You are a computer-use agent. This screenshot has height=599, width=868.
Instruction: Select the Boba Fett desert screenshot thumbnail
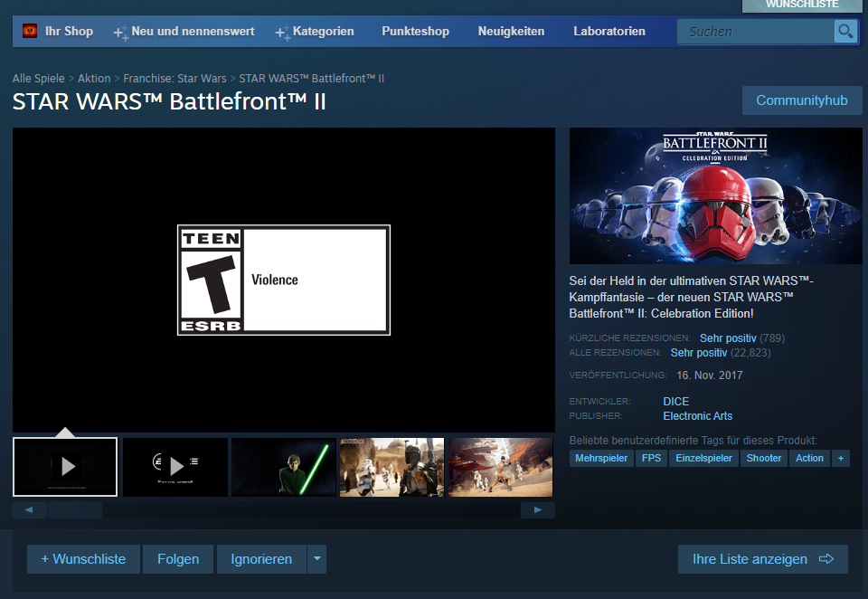[x=392, y=467]
